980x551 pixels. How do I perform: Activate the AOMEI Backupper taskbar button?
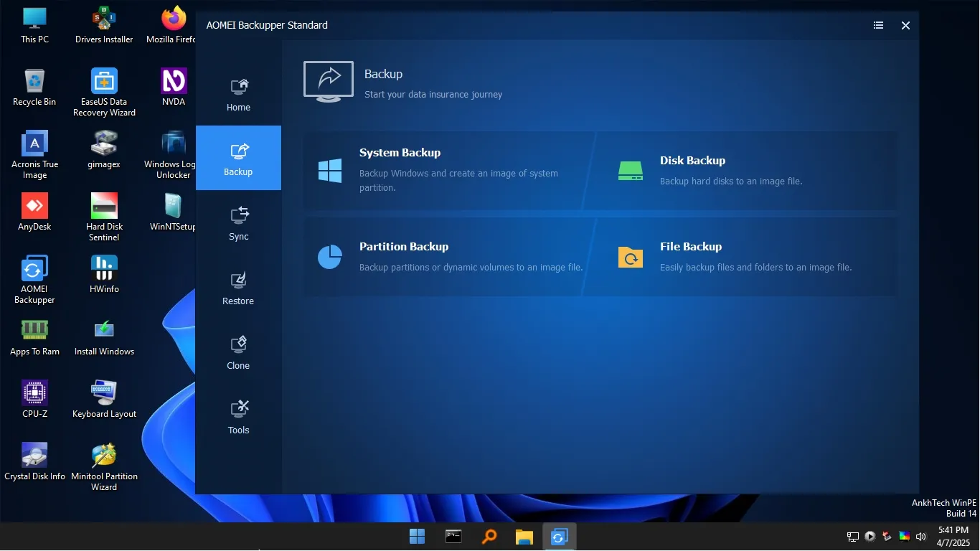click(560, 537)
